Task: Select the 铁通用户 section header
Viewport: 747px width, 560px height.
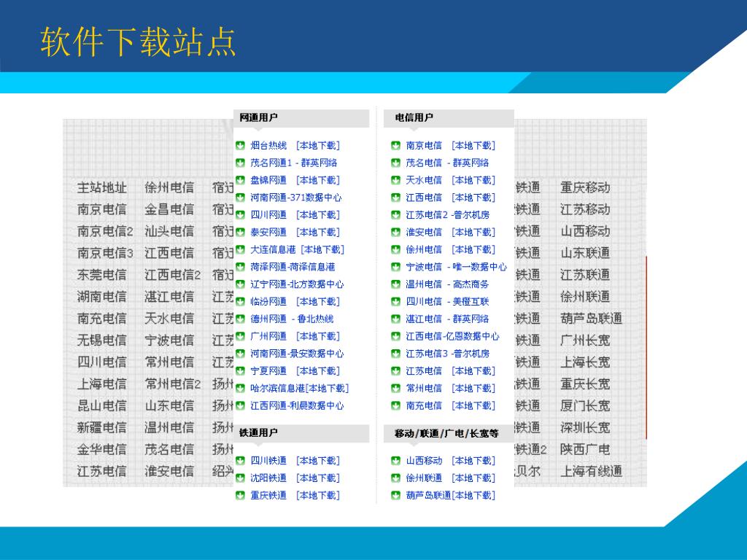Action: (301, 433)
